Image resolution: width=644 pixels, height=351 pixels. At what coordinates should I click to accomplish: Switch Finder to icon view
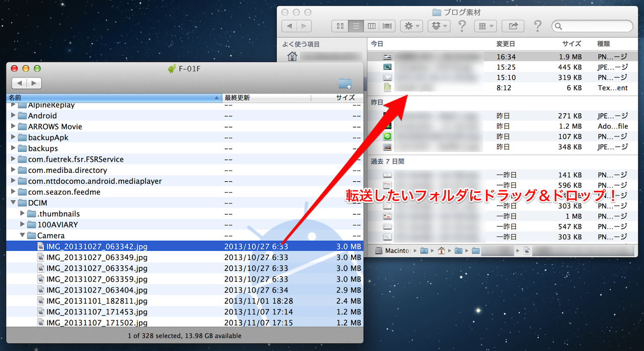[340, 26]
